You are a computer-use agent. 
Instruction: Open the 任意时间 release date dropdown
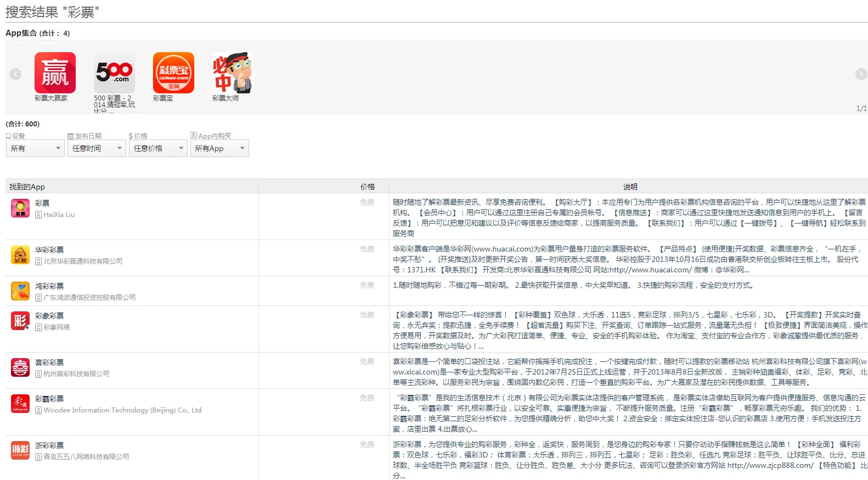[97, 148]
